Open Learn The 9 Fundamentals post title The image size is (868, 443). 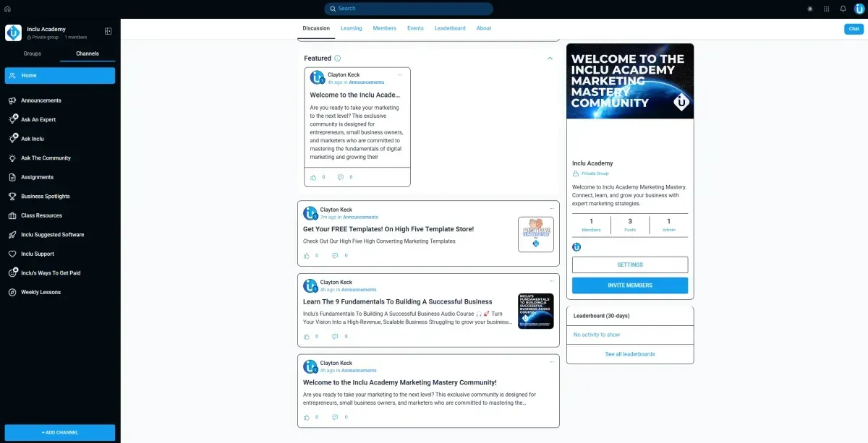pos(398,302)
